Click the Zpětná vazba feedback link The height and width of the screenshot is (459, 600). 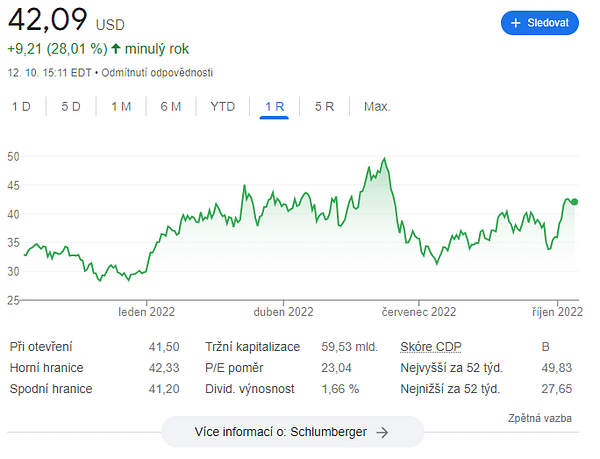pyautogui.click(x=540, y=418)
